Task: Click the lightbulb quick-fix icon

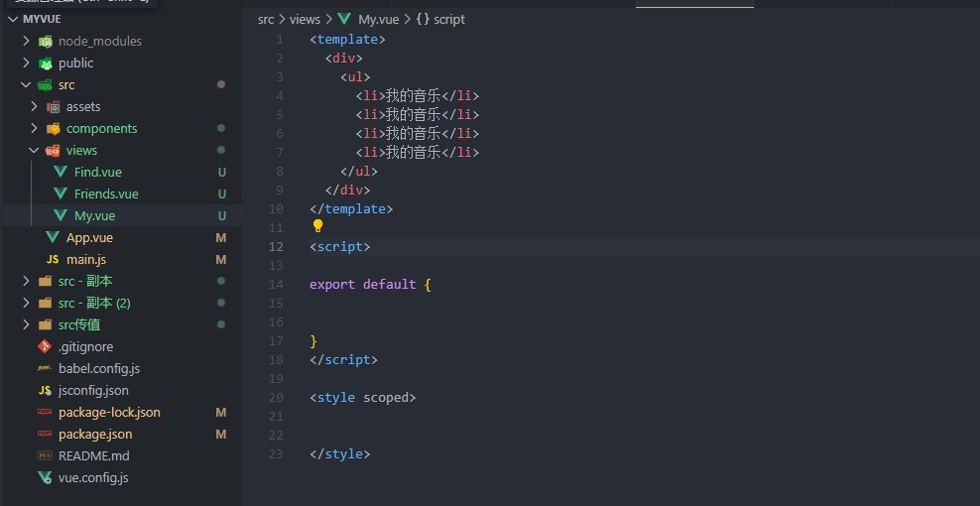Action: click(317, 226)
